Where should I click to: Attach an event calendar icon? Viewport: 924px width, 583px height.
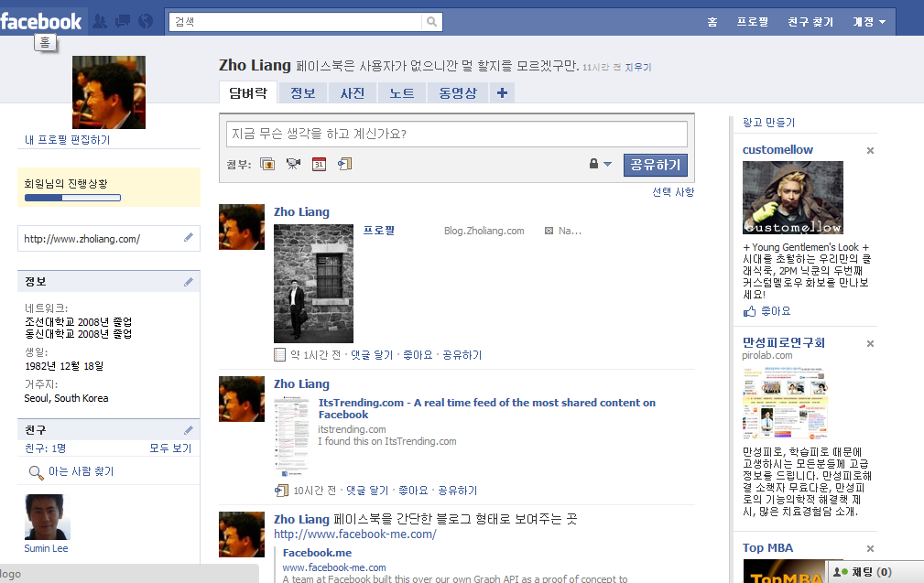click(319, 165)
